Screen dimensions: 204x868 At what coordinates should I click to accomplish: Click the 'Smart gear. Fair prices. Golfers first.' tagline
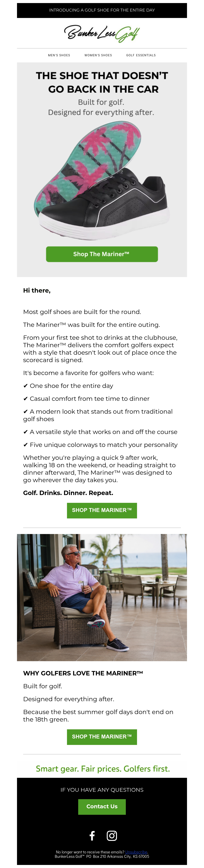103,769
